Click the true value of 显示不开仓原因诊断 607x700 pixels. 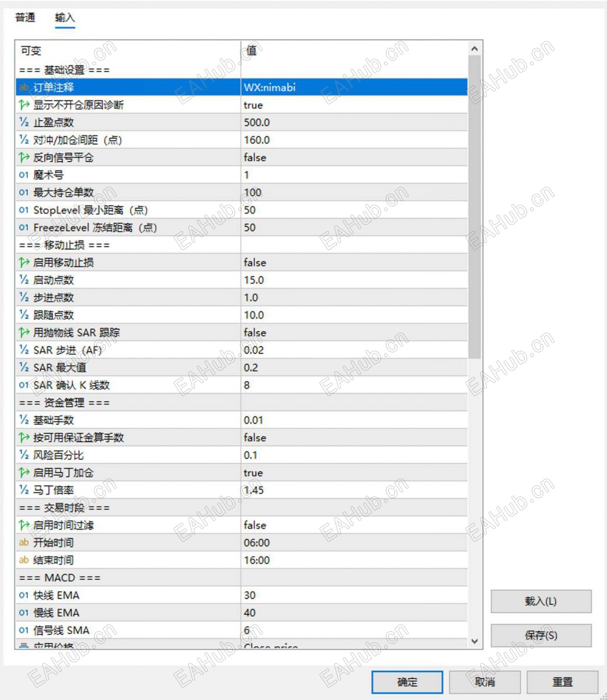354,105
